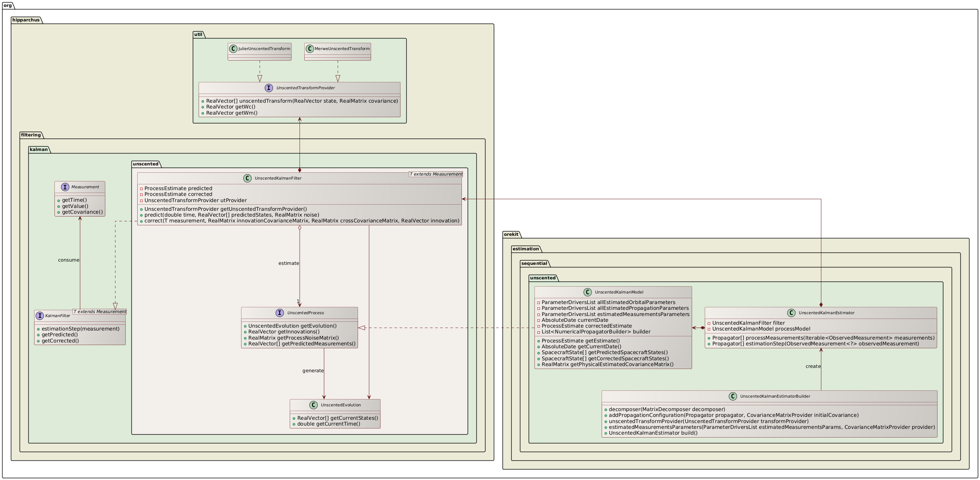The width and height of the screenshot is (980, 480).
Task: Click the interface icon on KalmanFilter
Action: tap(40, 315)
